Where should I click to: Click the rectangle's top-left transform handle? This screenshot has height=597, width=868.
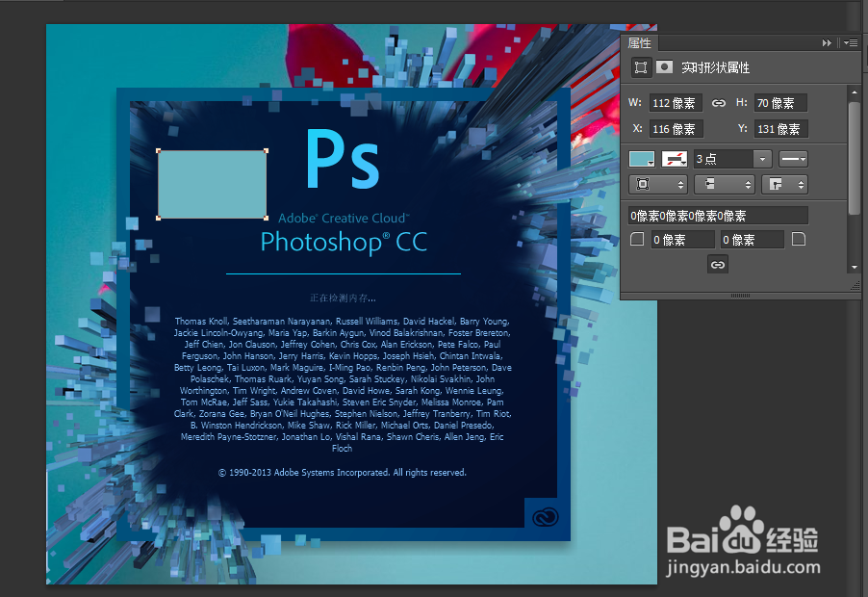click(159, 150)
